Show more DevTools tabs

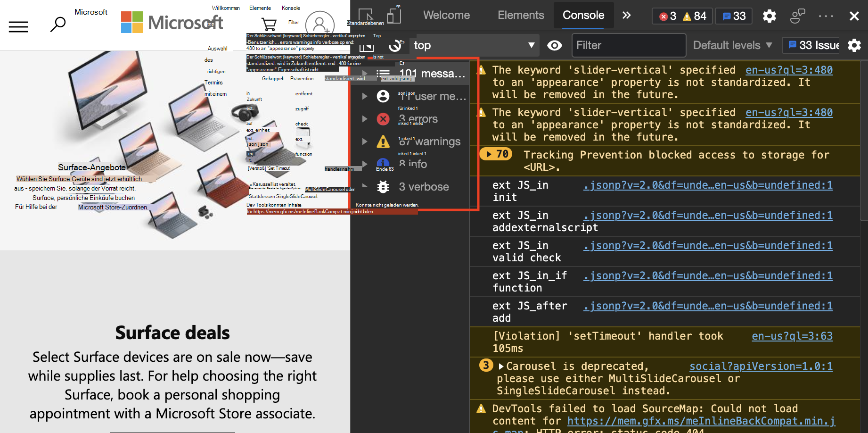click(626, 15)
